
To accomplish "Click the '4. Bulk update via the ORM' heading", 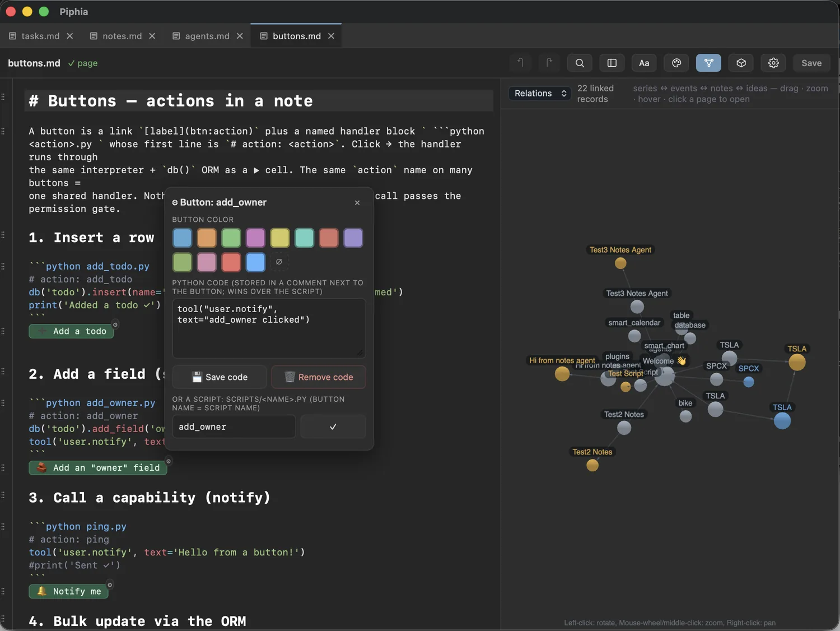I will pos(137,621).
